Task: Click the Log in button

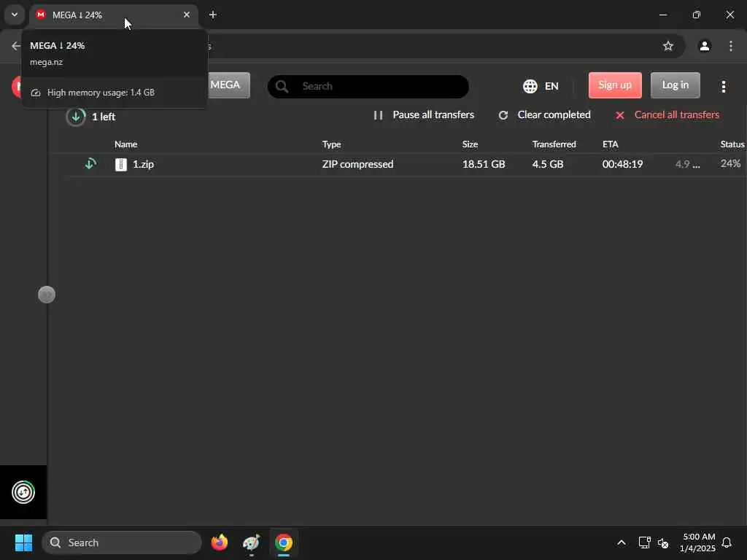Action: click(x=675, y=85)
